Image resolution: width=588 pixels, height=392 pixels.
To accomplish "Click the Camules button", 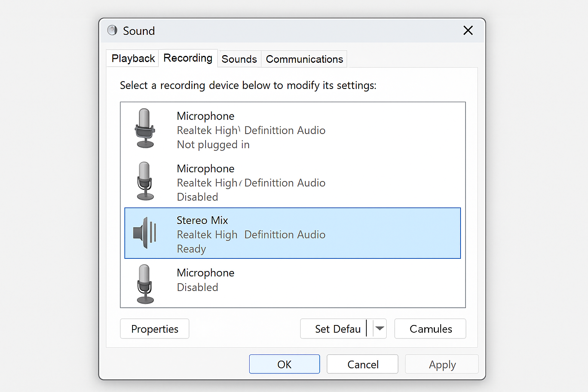I will click(x=430, y=328).
